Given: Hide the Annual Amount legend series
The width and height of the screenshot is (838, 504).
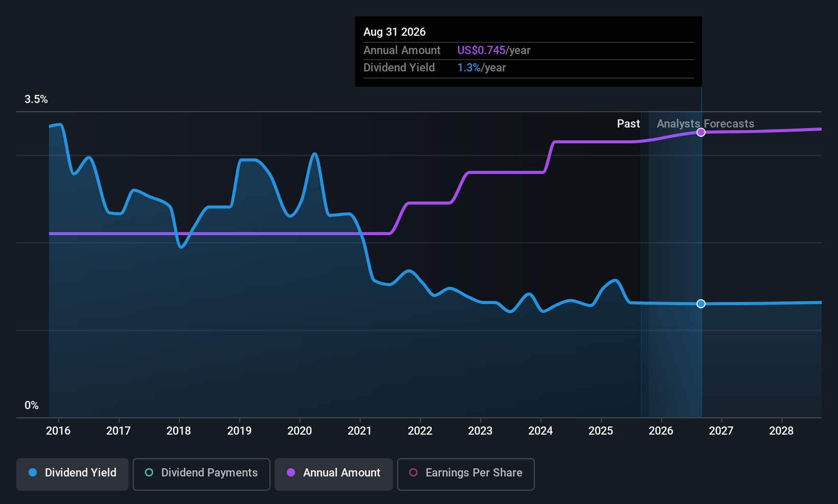Looking at the screenshot, I should point(334,473).
